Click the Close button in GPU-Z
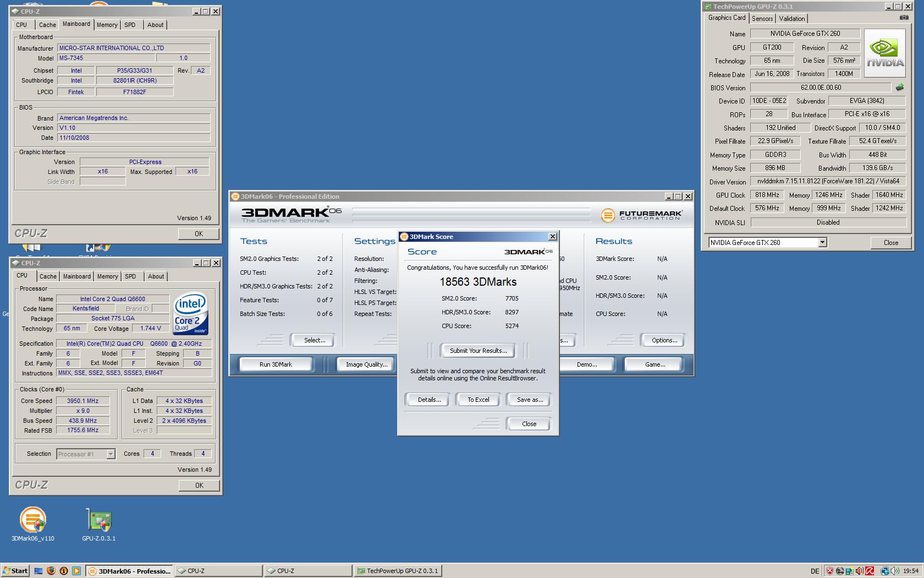 click(891, 243)
